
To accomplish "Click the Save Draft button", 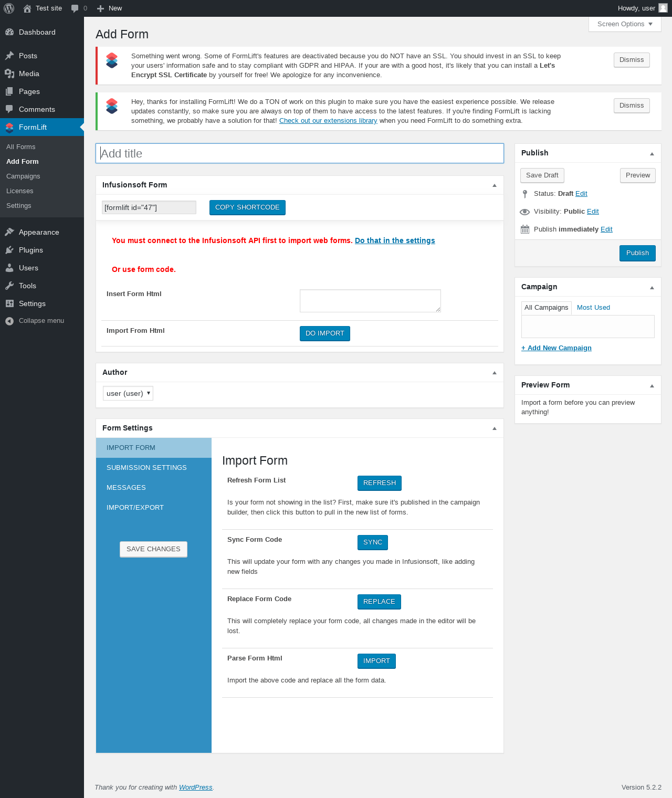I will [x=542, y=175].
